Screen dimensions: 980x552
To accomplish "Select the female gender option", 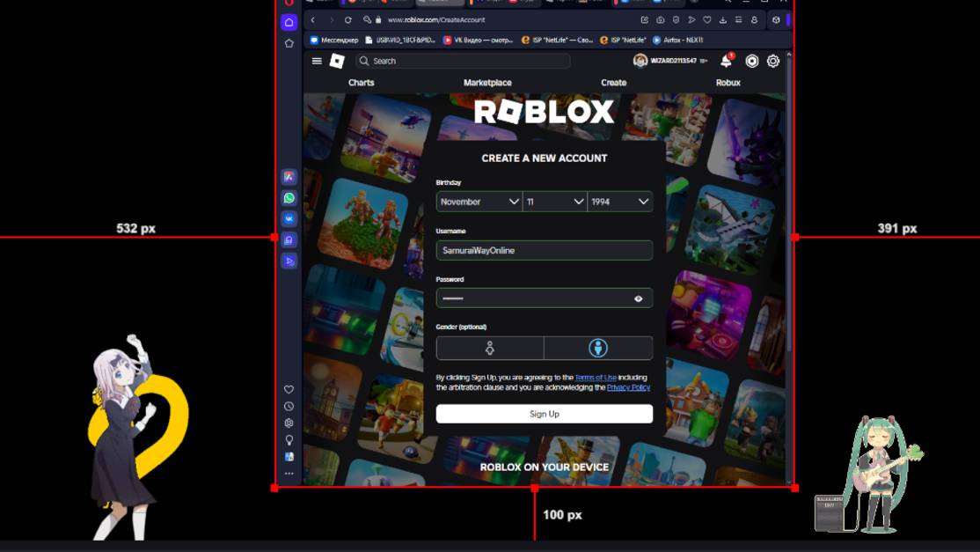I will (x=490, y=349).
